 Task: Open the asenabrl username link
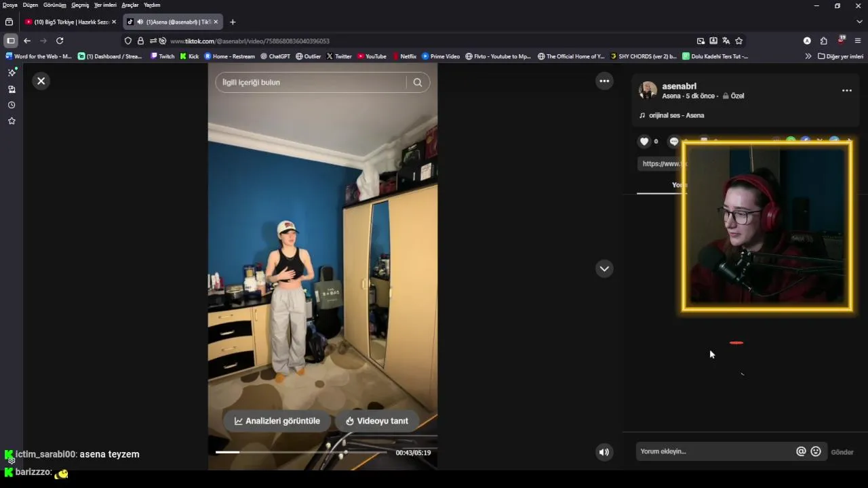coord(679,86)
